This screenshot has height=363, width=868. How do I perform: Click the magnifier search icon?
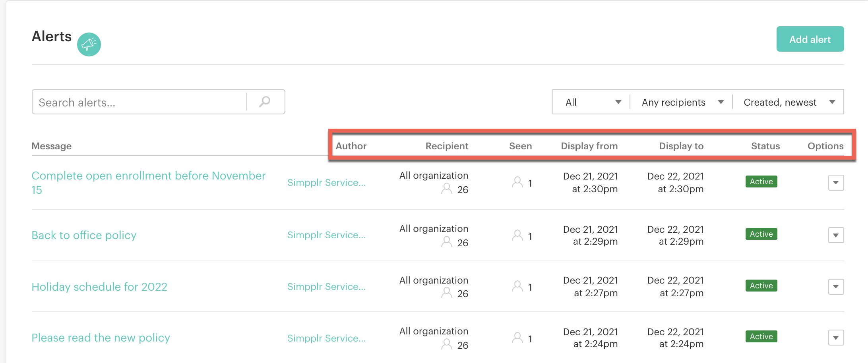tap(265, 102)
